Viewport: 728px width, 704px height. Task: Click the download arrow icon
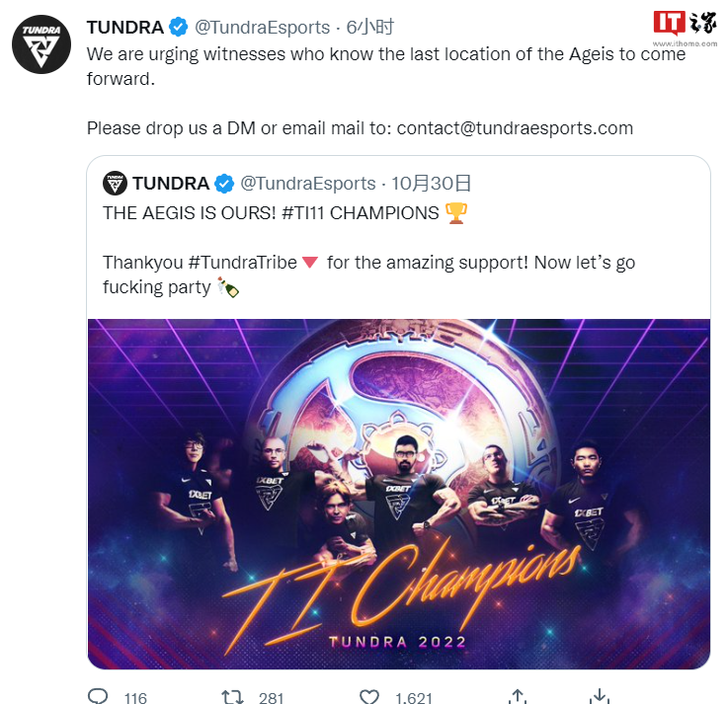[x=600, y=696]
